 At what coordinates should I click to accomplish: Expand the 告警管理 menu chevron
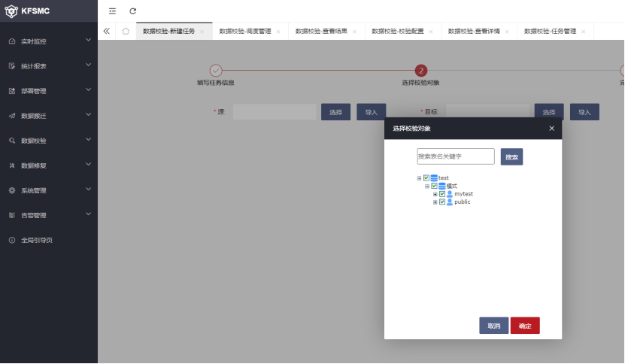pyautogui.click(x=89, y=214)
